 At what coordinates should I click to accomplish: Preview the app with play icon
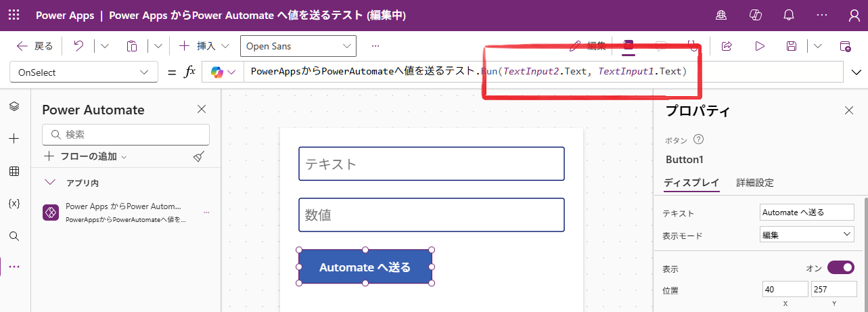point(760,46)
